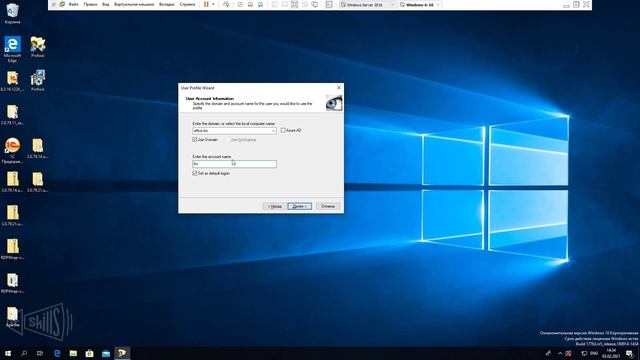Image resolution: width=640 pixels, height=360 pixels.
Task: Open Microsoft Store from the taskbar
Action: tap(89, 353)
